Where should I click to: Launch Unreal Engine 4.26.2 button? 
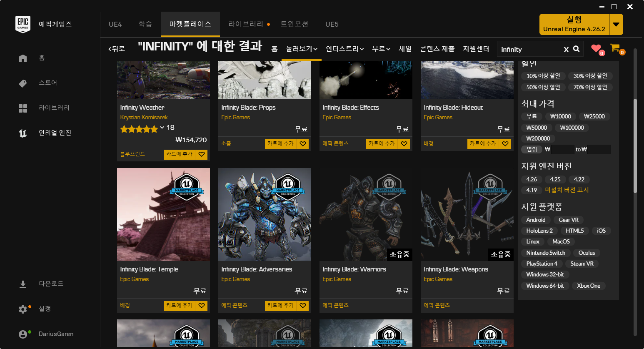574,25
